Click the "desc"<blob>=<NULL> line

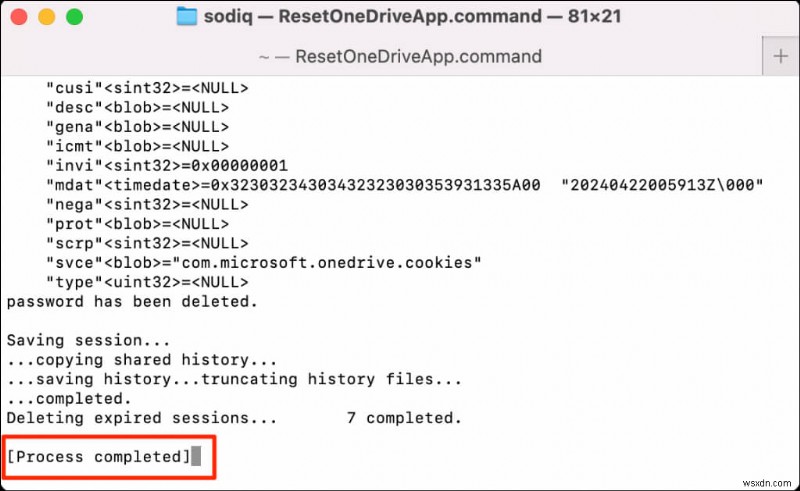[x=137, y=108]
